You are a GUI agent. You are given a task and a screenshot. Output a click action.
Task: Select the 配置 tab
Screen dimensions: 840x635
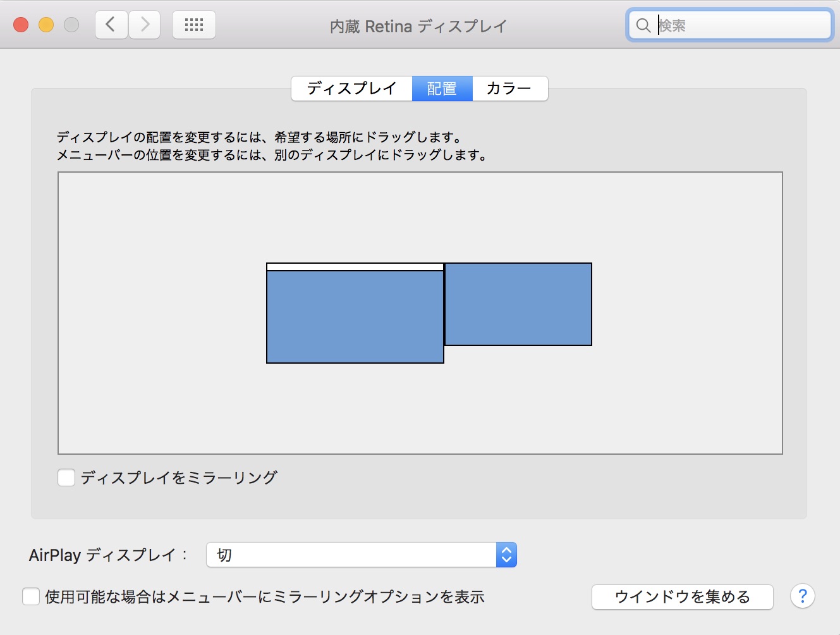(442, 89)
